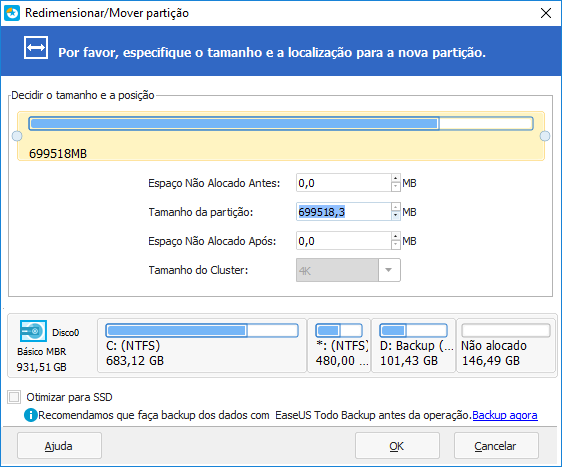Image resolution: width=562 pixels, height=467 pixels.
Task: Open the Tamanho do Cluster dropdown arrow
Action: click(x=389, y=270)
